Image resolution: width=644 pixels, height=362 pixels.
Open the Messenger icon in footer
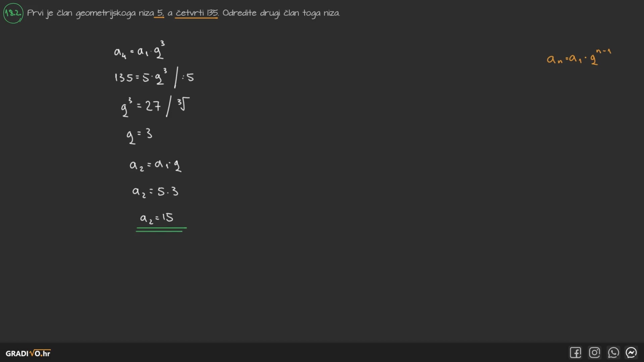coord(631,353)
